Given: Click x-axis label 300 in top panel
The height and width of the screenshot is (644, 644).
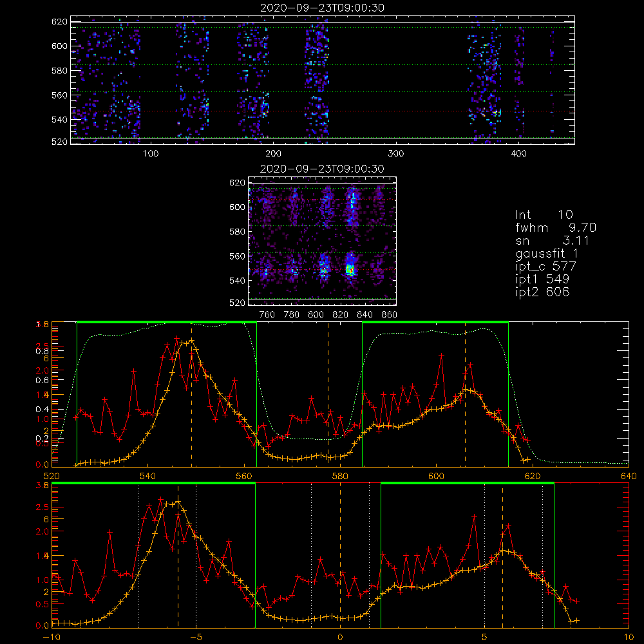Looking at the screenshot, I should (x=396, y=154).
